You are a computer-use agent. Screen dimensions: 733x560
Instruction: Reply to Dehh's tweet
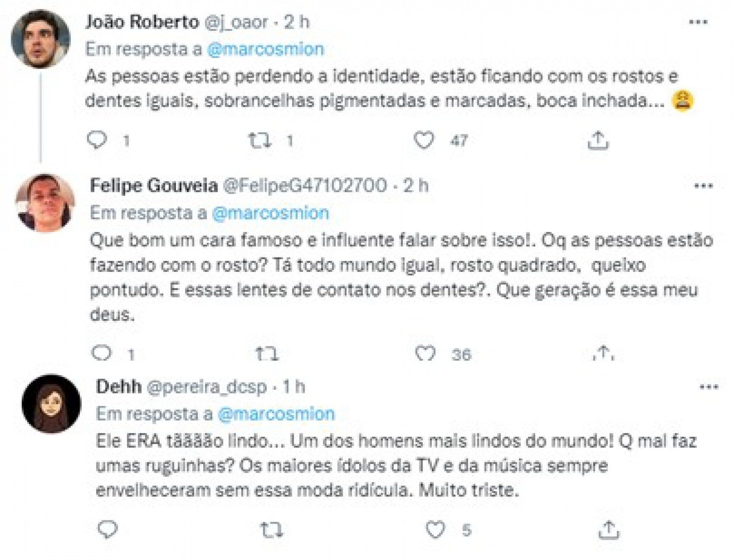click(108, 530)
